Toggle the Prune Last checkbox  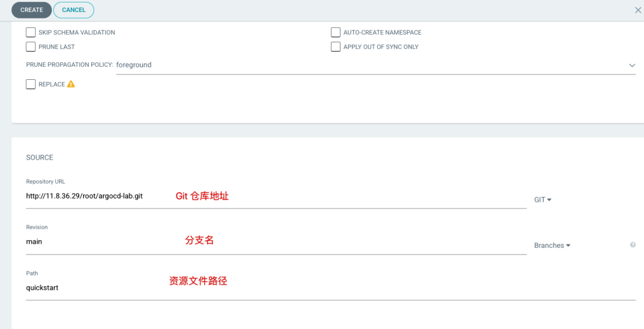pos(31,46)
